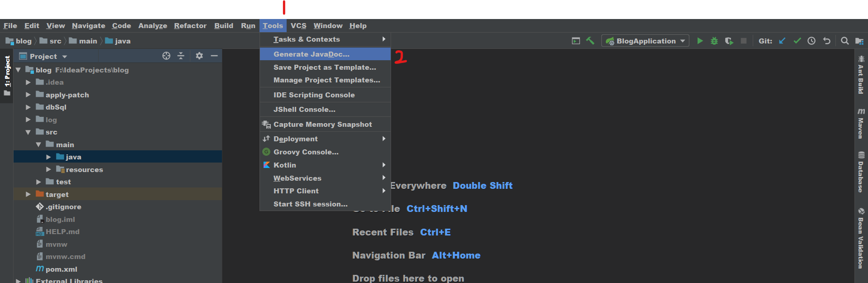
Task: Collapse the src folder
Action: [x=28, y=132]
